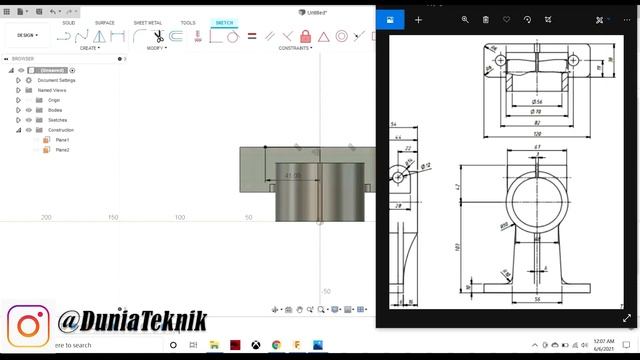Toggle fullscreen view in Photos app
The height and width of the screenshot is (360, 640).
click(627, 318)
